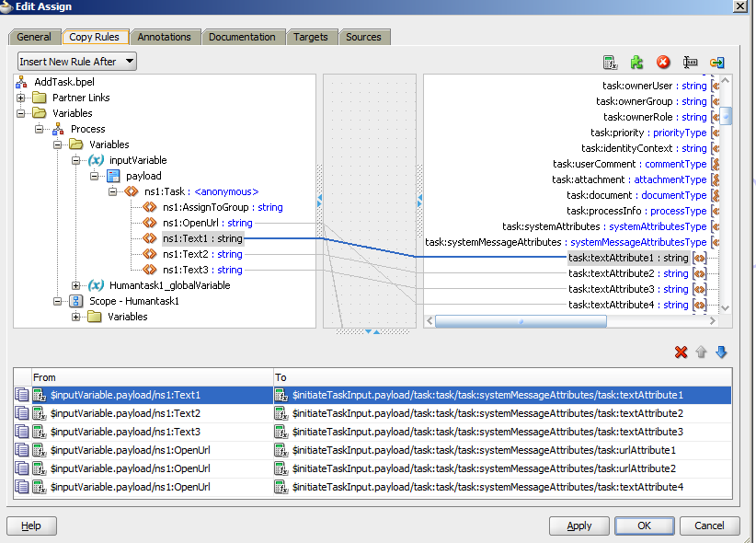Click the rightmost yellow arrow toolbar icon

(x=717, y=63)
